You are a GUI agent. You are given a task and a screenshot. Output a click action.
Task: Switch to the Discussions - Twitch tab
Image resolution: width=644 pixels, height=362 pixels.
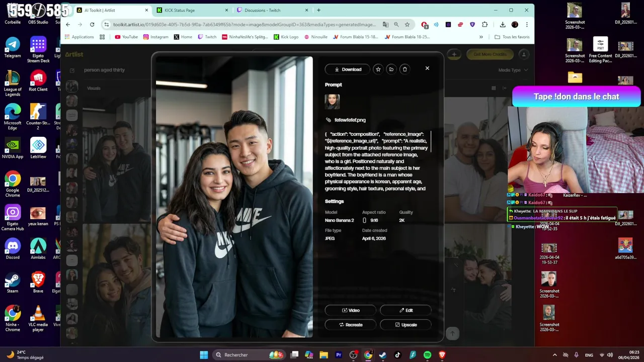272,10
